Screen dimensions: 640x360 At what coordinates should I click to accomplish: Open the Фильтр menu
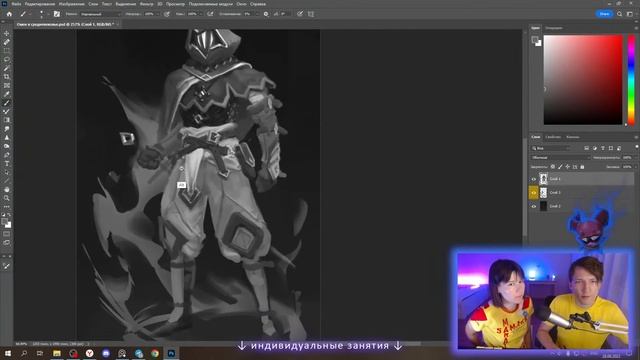pos(146,4)
